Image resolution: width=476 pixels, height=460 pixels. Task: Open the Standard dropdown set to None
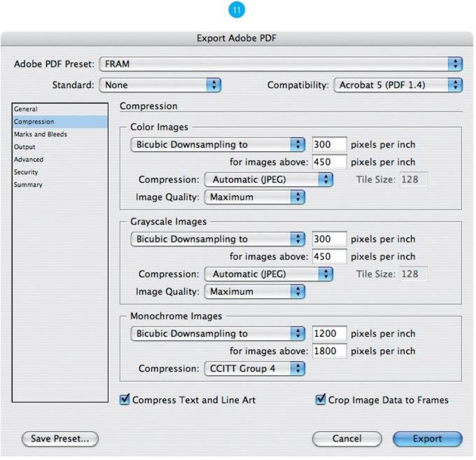pos(160,85)
